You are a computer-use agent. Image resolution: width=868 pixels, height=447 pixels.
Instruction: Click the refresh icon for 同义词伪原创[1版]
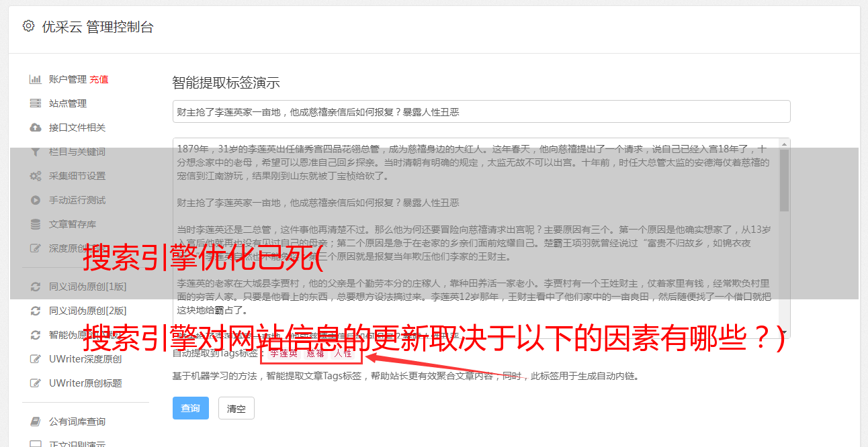pyautogui.click(x=36, y=287)
